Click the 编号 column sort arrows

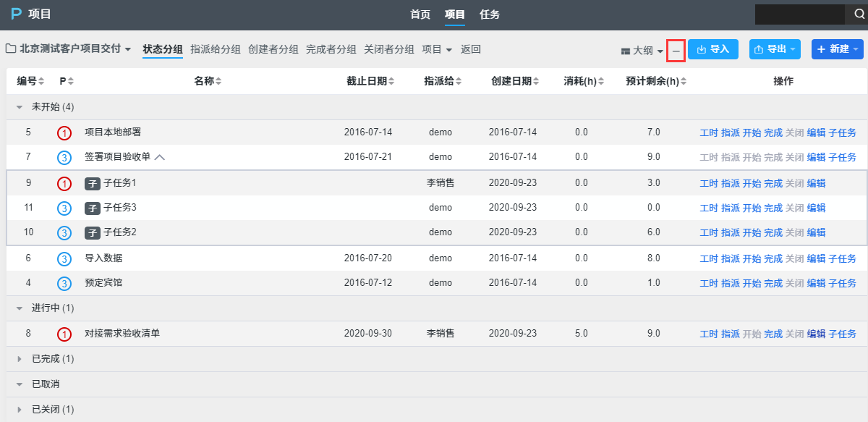[x=41, y=82]
